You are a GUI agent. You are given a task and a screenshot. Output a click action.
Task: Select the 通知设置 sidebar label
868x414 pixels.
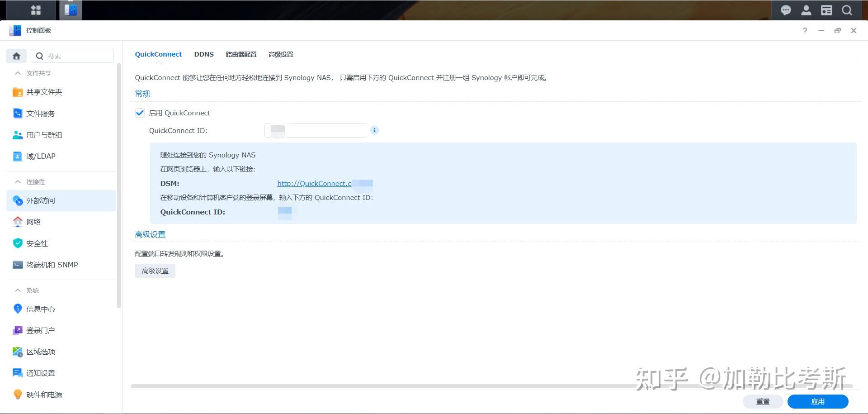point(41,373)
